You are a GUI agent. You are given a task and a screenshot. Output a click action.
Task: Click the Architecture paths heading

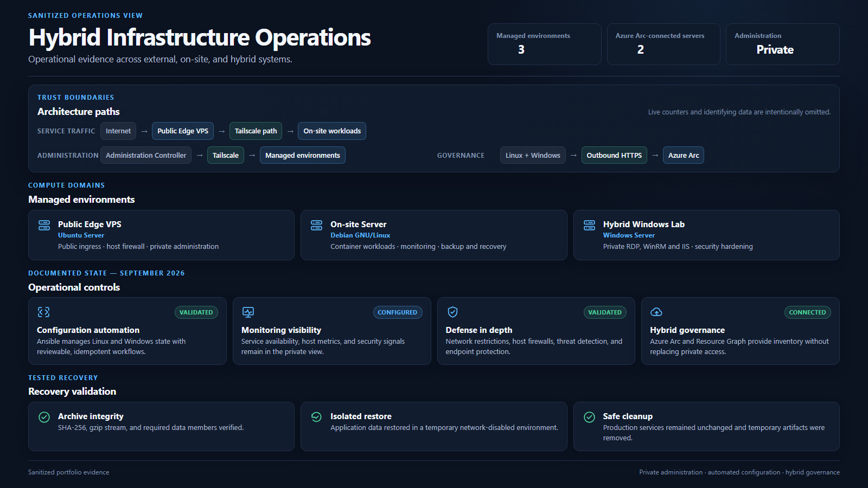click(x=79, y=112)
